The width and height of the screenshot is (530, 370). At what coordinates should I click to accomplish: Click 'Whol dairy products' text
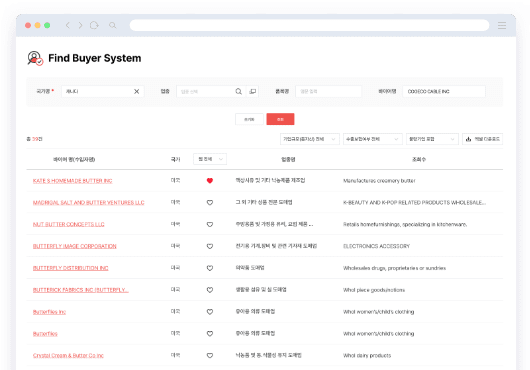[x=367, y=355]
